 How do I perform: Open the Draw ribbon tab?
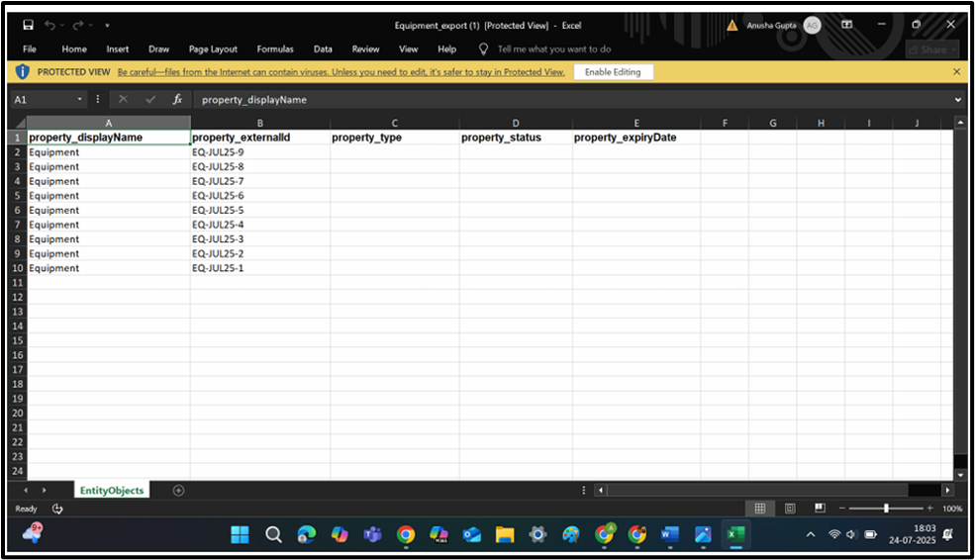pyautogui.click(x=158, y=49)
